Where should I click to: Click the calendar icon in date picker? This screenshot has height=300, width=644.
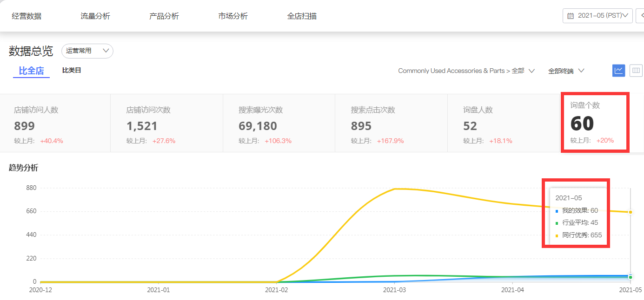tap(571, 16)
